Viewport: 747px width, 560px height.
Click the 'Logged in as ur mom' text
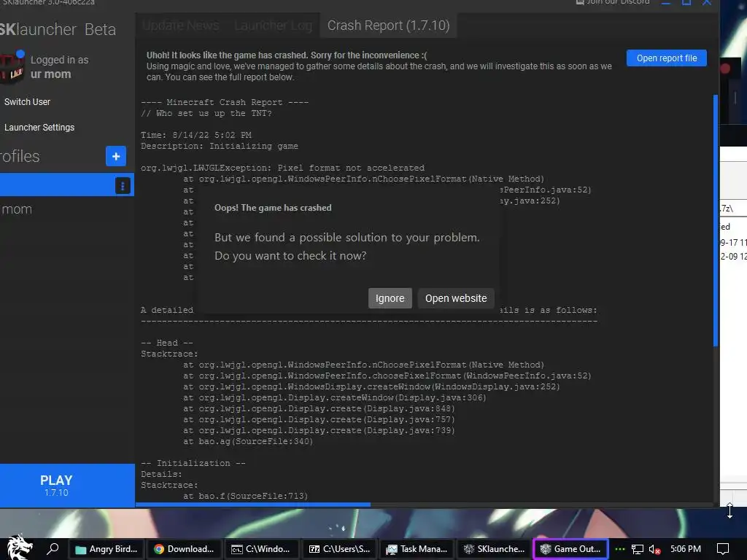[x=60, y=67]
